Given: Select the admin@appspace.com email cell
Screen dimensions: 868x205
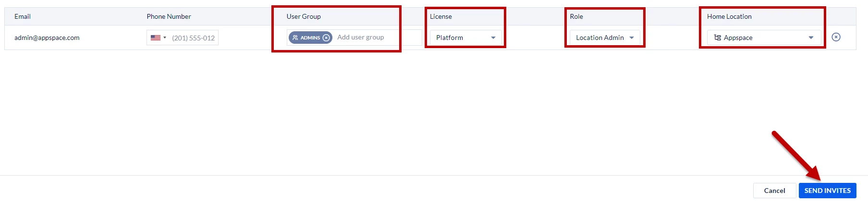Looking at the screenshot, I should pos(47,38).
